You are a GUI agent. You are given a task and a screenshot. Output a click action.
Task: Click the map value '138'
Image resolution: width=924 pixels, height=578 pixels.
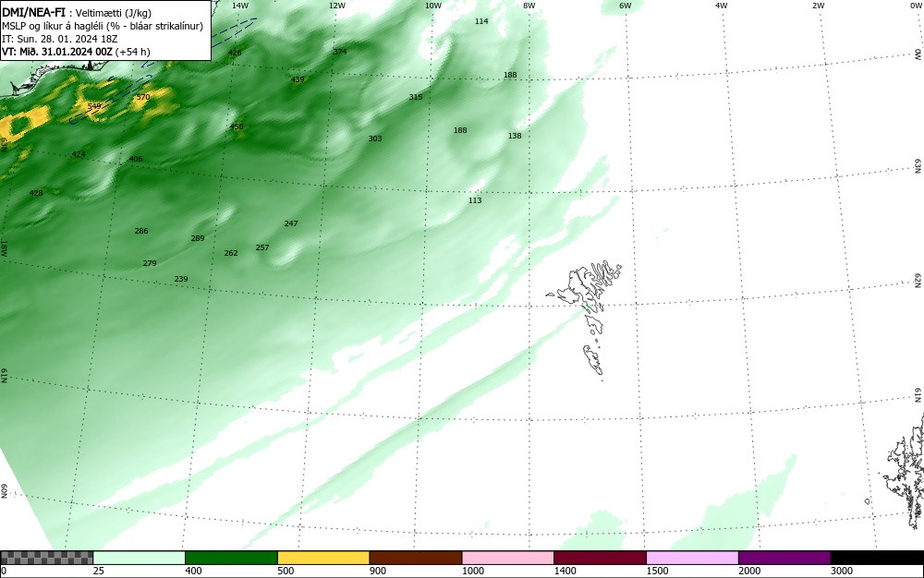coord(515,136)
